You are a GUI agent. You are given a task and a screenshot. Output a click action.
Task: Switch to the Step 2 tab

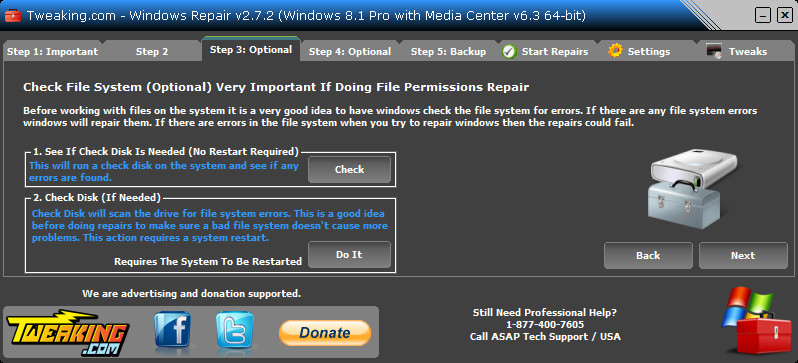152,51
